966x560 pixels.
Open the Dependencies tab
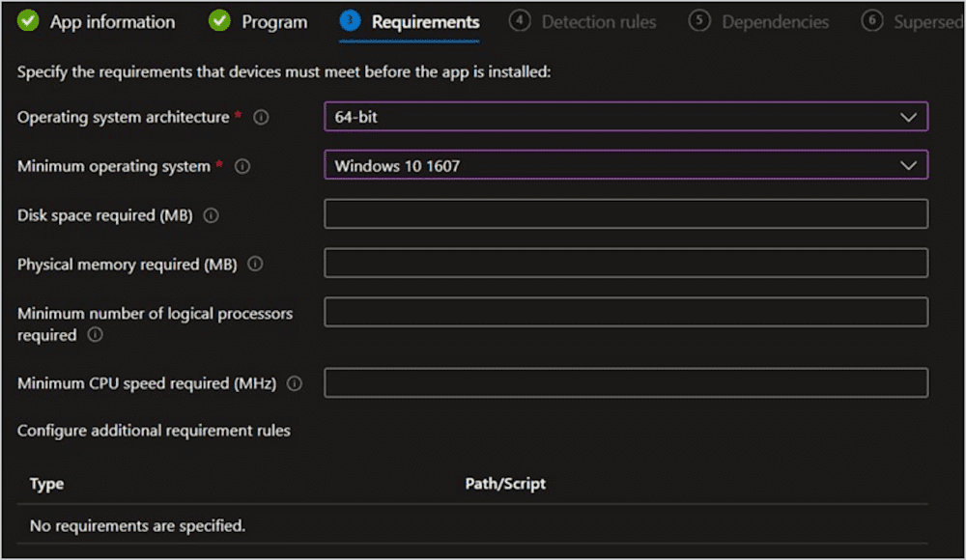click(775, 22)
